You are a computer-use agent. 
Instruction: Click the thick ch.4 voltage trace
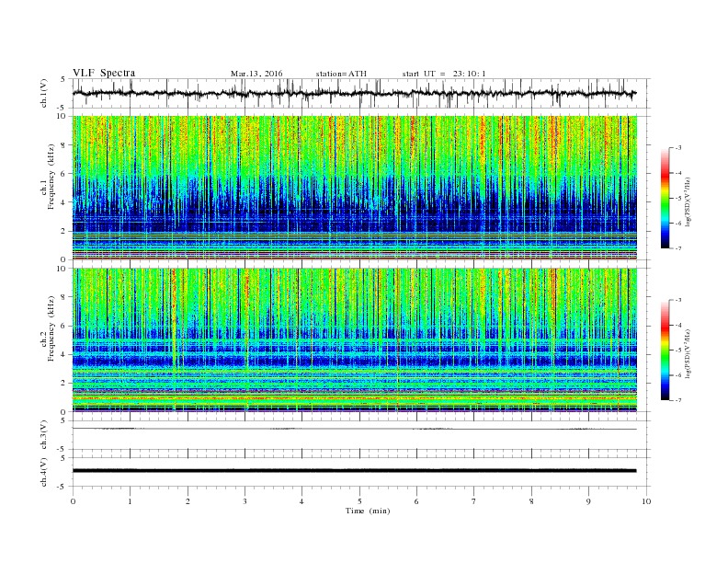point(354,471)
